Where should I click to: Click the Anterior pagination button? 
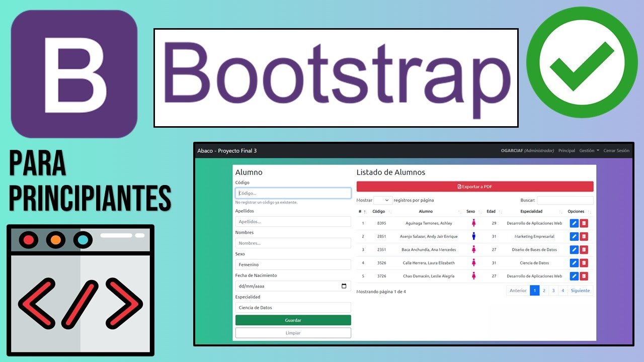(x=518, y=291)
